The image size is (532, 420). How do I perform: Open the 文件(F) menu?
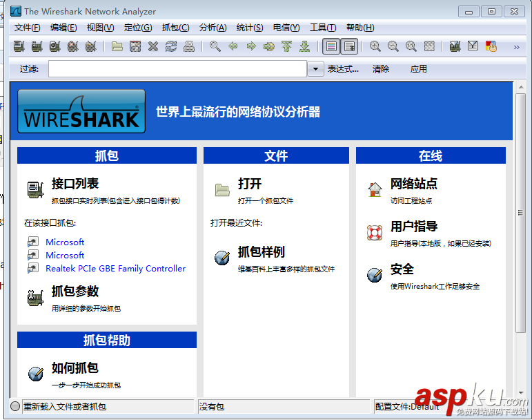coord(27,28)
